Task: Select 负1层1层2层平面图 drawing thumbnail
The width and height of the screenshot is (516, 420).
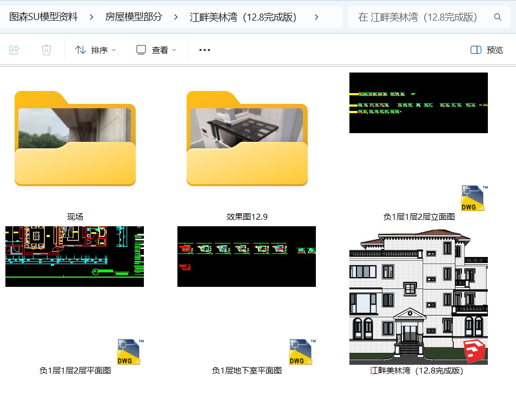Action: 75,257
